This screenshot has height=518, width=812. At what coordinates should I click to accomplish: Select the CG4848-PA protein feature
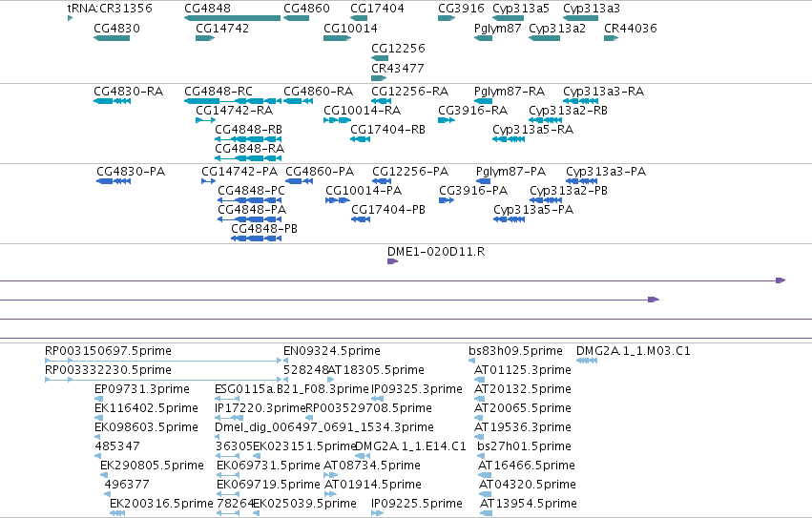[250, 219]
